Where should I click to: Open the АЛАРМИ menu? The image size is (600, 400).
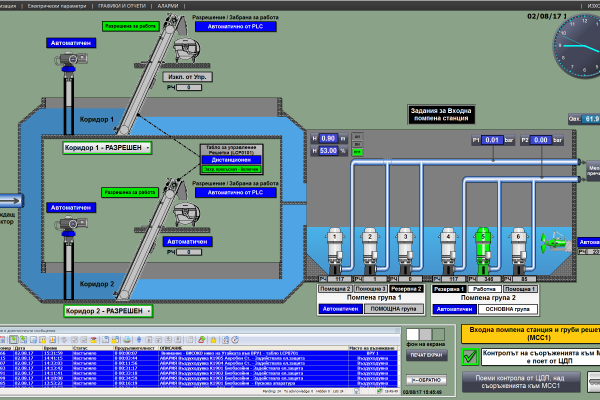tap(168, 6)
